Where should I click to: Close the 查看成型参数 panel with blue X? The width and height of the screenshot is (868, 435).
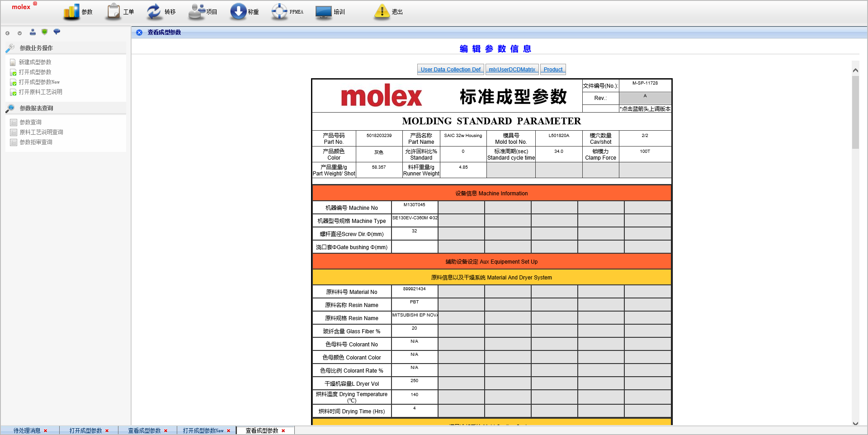pyautogui.click(x=139, y=33)
